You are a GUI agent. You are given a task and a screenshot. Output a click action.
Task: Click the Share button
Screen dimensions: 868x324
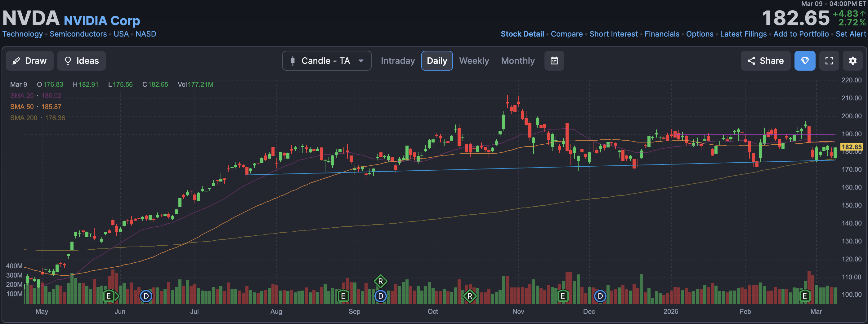766,61
